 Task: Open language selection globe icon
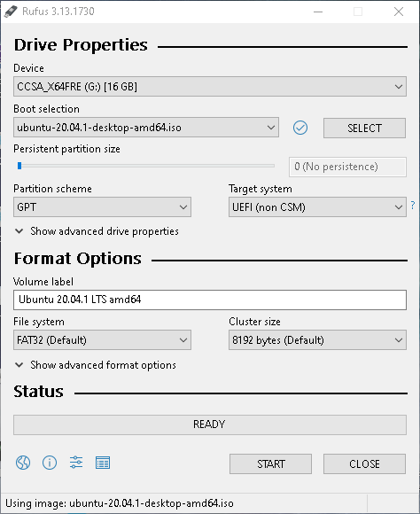[x=23, y=463]
